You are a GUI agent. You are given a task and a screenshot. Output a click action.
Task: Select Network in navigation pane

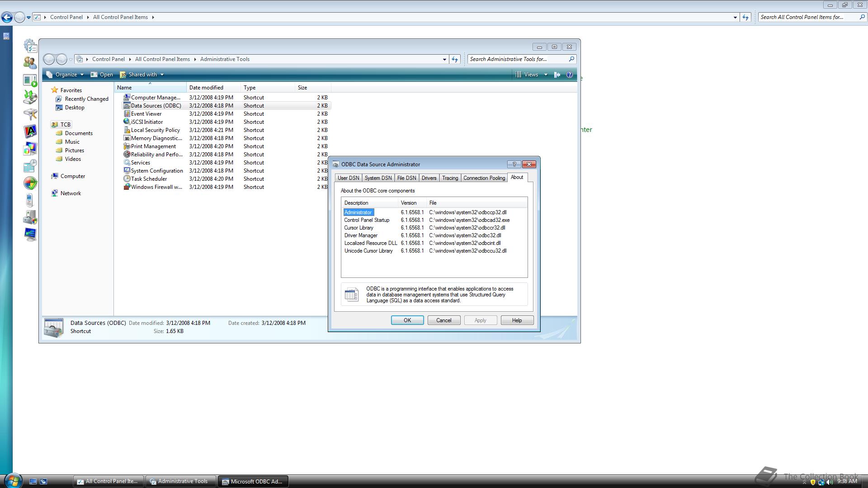[x=66, y=193]
